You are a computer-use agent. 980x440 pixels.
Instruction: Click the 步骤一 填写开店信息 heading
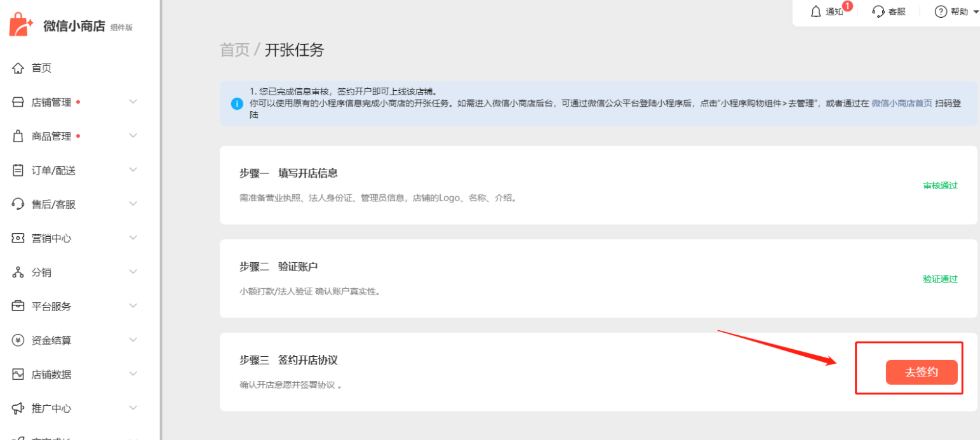[288, 173]
